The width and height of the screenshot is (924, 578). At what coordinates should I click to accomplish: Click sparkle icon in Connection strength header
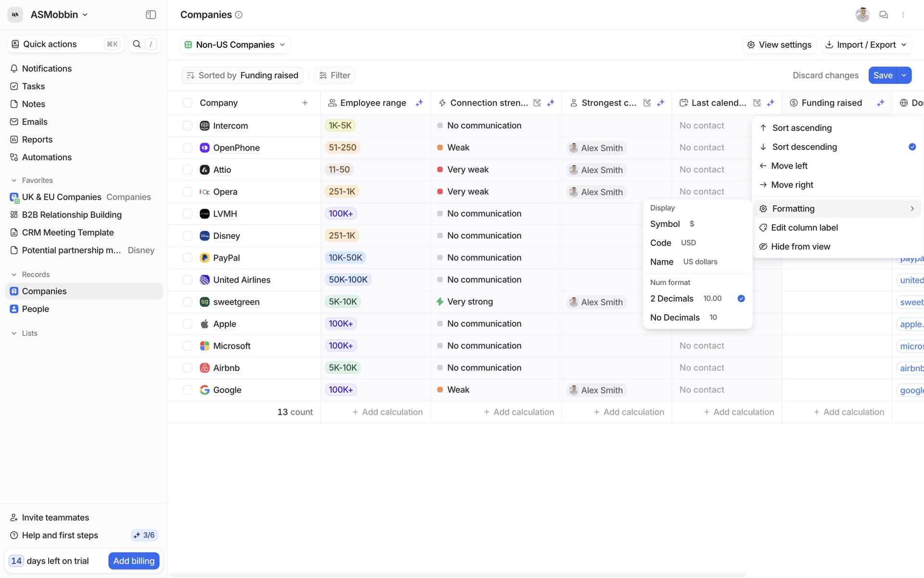(551, 103)
